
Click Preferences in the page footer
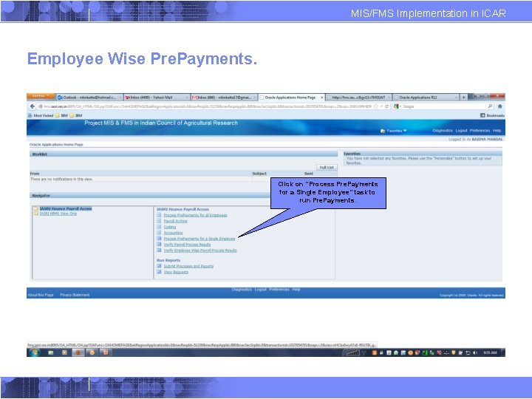279,290
